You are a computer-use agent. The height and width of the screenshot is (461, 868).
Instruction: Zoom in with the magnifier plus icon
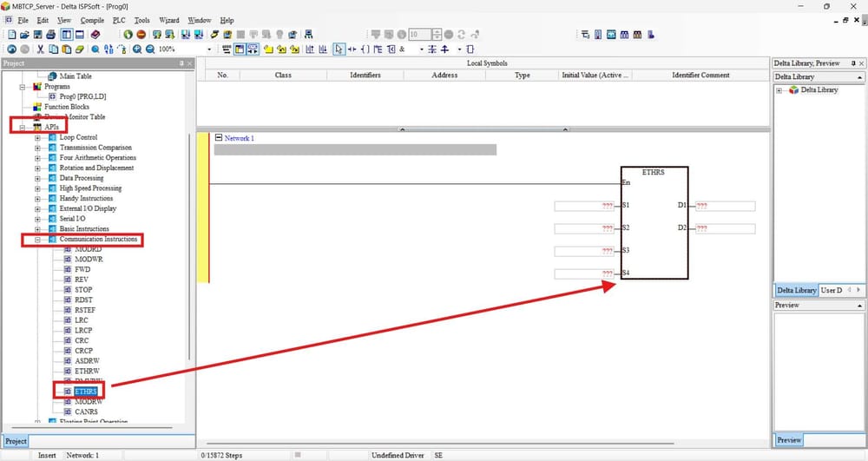click(x=137, y=49)
